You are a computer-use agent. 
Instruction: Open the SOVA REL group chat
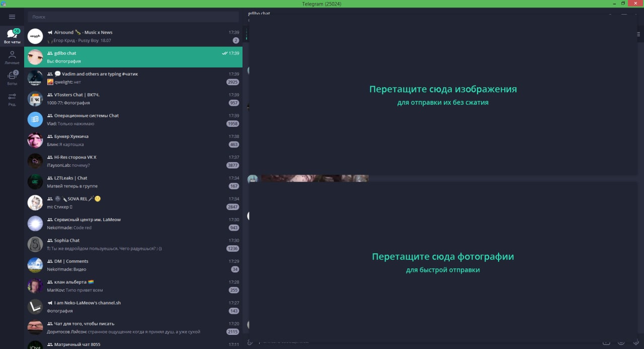[x=133, y=203]
